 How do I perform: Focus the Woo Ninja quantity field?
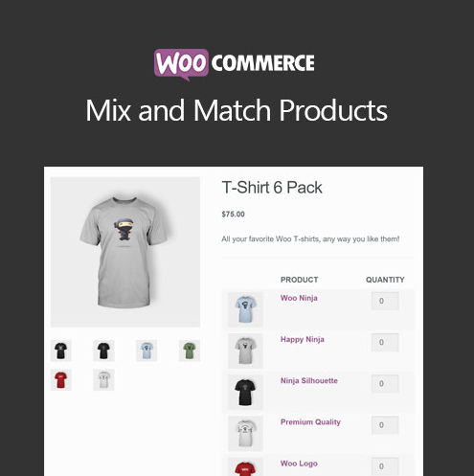(x=385, y=301)
